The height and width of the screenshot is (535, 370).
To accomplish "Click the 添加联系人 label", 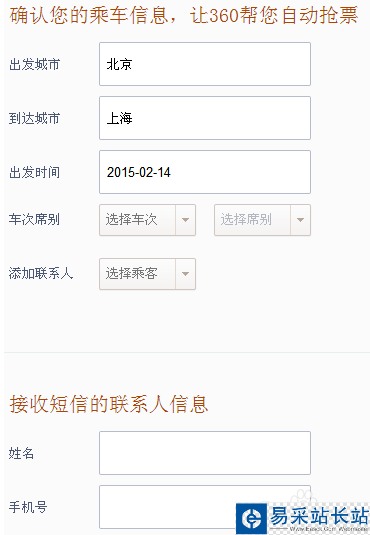I will 41,273.
